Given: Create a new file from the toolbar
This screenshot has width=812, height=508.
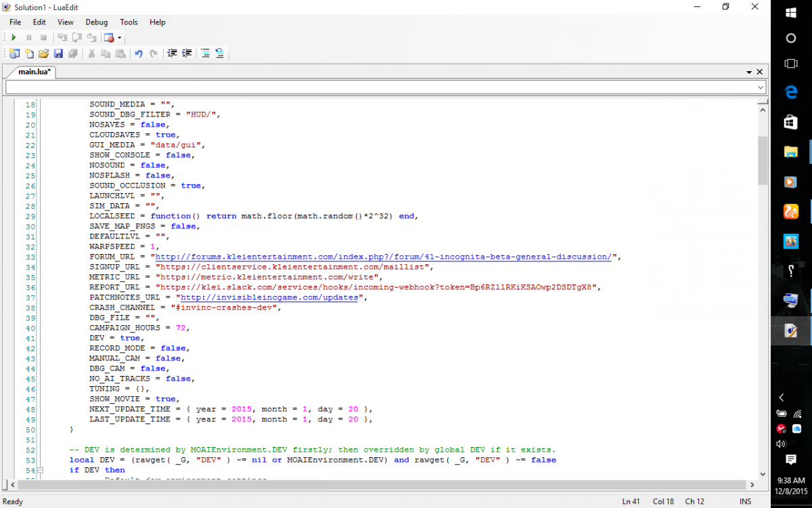Looking at the screenshot, I should coord(29,54).
